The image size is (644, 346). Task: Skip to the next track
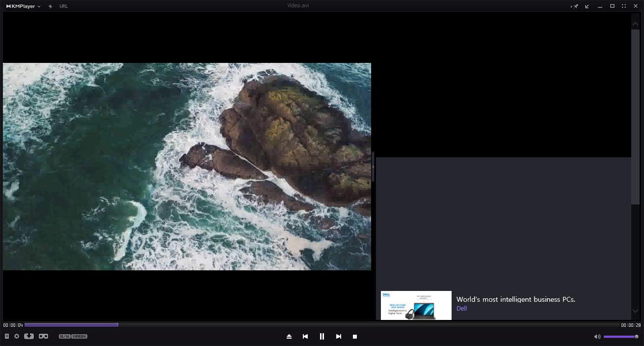coord(339,336)
